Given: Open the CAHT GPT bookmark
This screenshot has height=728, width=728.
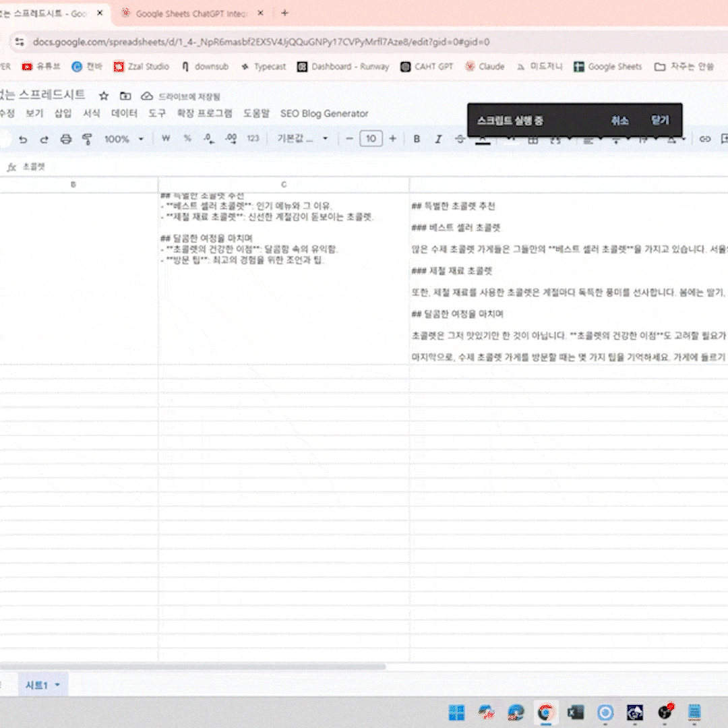Looking at the screenshot, I should [427, 66].
